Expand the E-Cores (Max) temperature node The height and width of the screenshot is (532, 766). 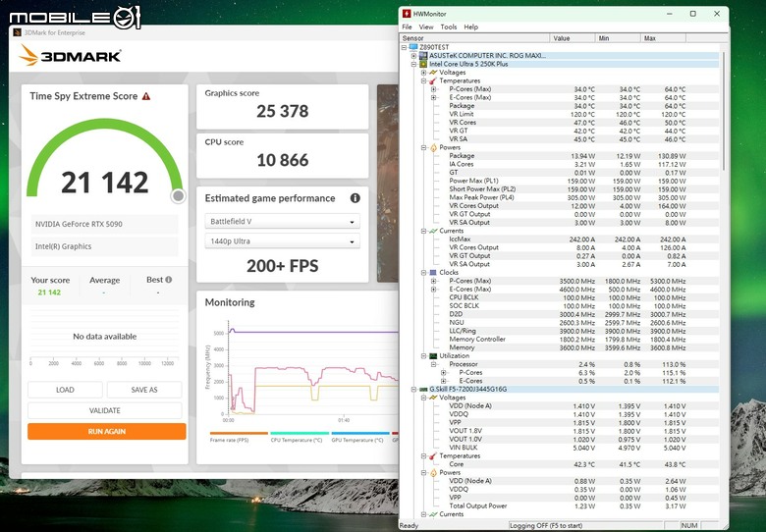pyautogui.click(x=433, y=97)
